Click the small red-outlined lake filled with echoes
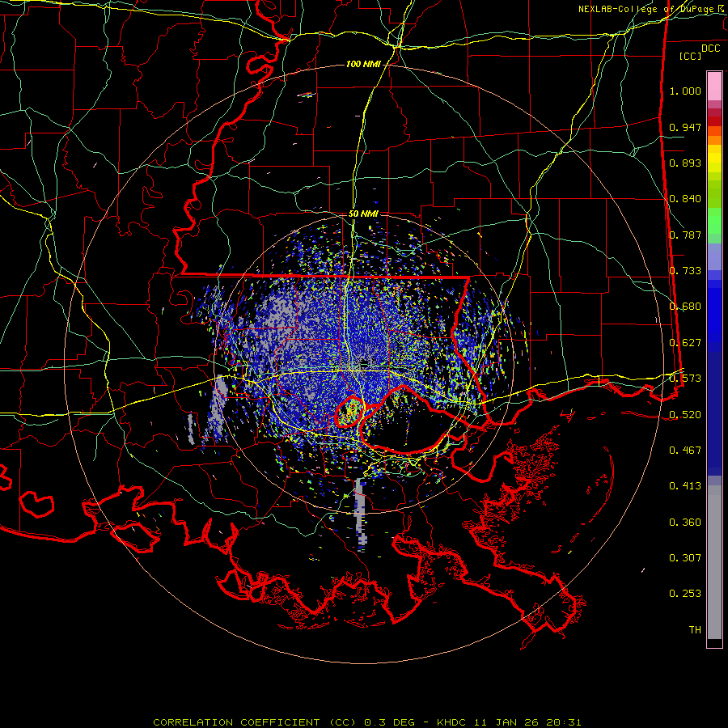The height and width of the screenshot is (728, 728). tap(349, 412)
